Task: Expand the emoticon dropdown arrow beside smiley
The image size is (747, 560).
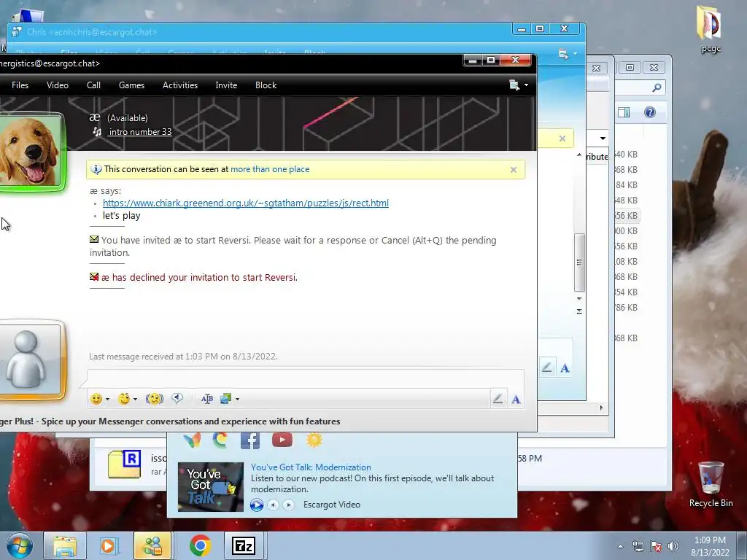Action: point(108,399)
